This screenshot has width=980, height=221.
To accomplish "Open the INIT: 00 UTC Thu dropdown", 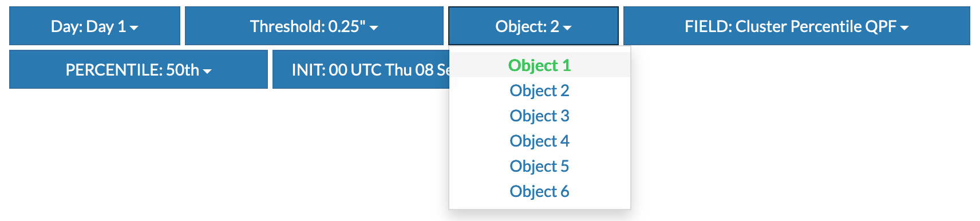I will (x=361, y=69).
